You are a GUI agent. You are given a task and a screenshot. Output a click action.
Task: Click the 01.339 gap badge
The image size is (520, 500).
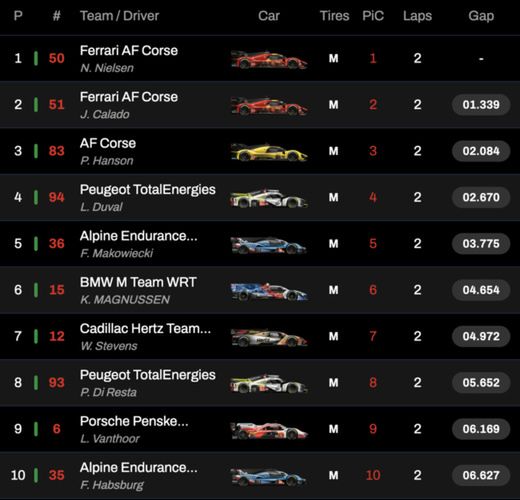(481, 105)
